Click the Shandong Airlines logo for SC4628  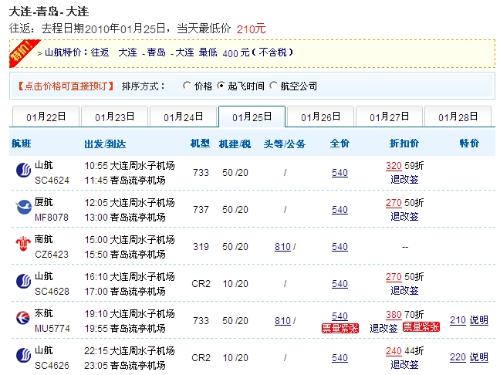tap(23, 281)
